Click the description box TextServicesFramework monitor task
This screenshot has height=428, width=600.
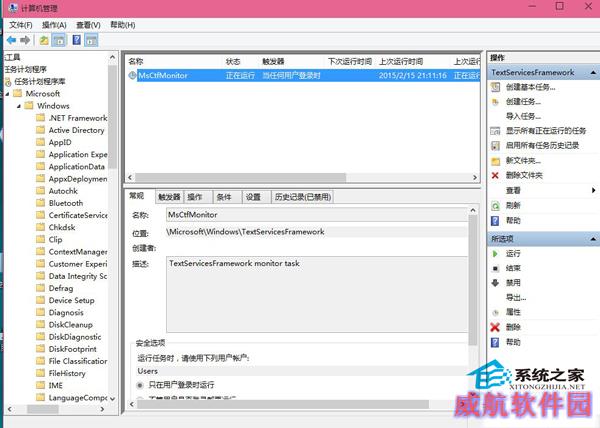pos(316,294)
